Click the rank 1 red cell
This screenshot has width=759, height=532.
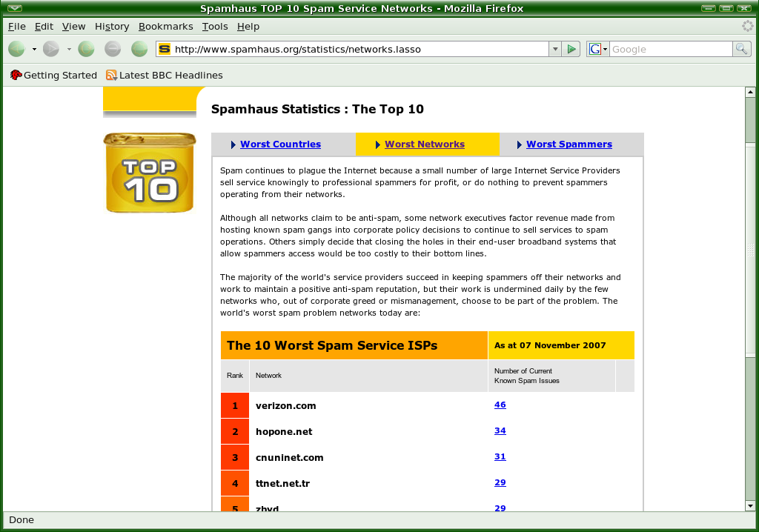235,405
